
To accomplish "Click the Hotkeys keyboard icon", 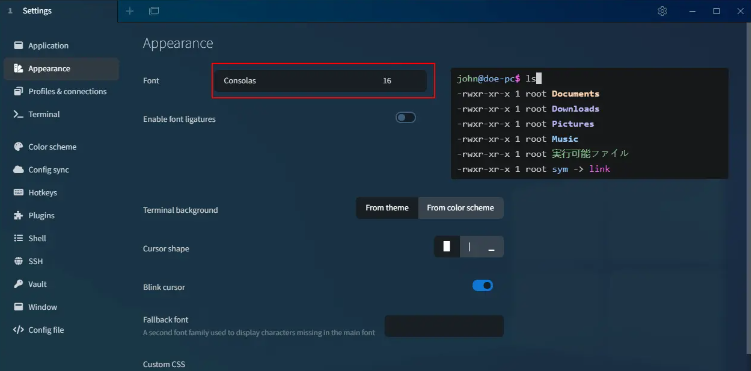I will [19, 192].
